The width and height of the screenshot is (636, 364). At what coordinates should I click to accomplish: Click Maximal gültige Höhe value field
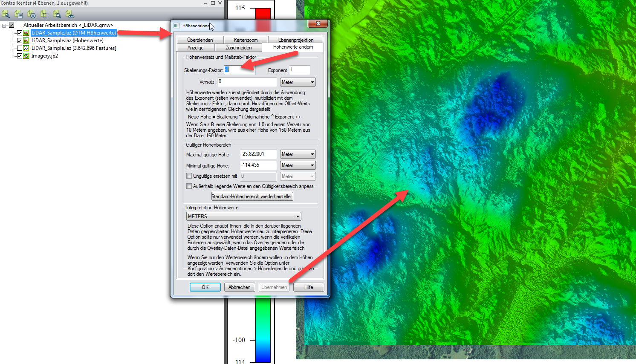(x=258, y=154)
